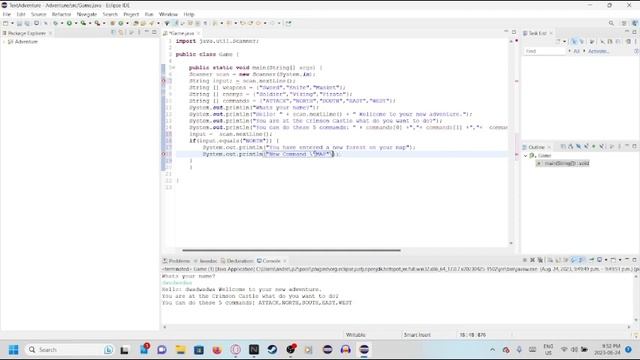Minimize the Console panel

(x=627, y=260)
